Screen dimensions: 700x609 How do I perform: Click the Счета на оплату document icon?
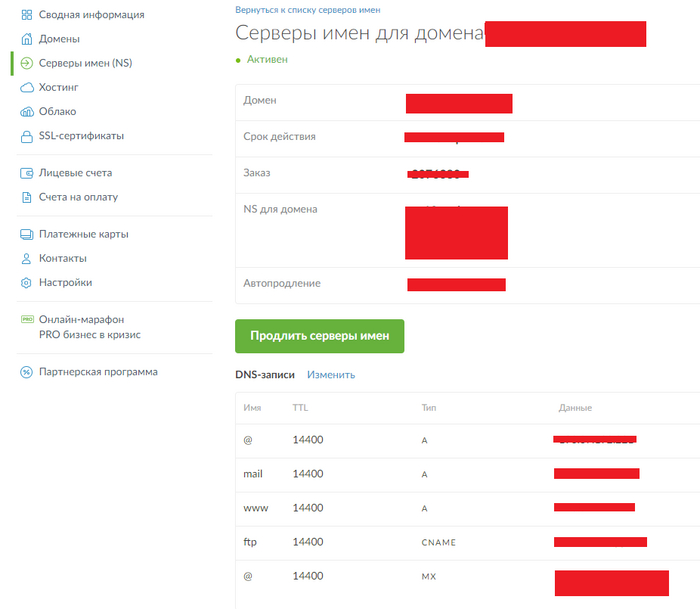point(27,197)
